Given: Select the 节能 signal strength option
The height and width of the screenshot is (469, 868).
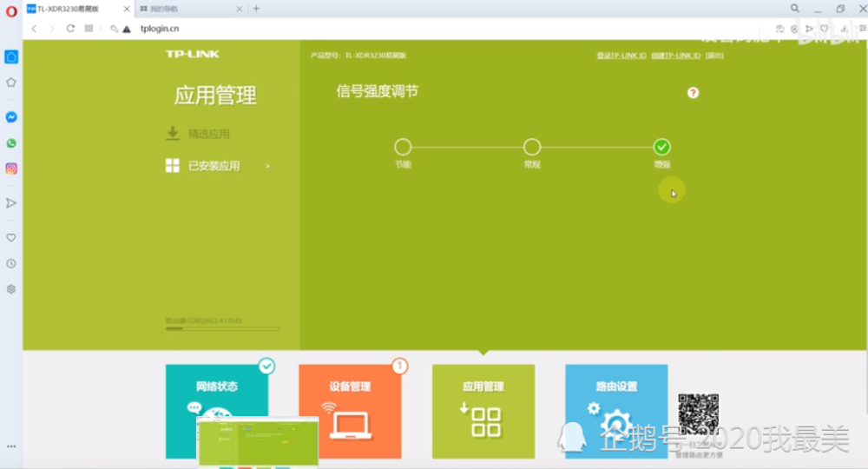Looking at the screenshot, I should pyautogui.click(x=403, y=147).
